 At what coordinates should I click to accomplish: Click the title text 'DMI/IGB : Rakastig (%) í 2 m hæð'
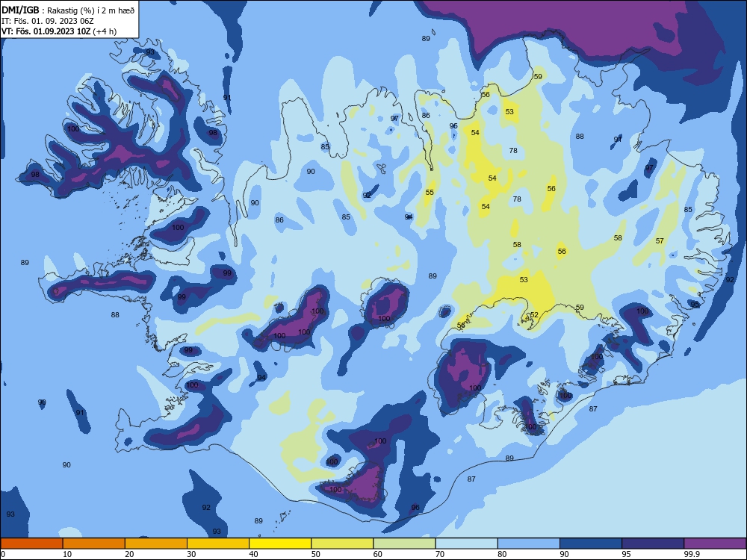pyautogui.click(x=68, y=10)
